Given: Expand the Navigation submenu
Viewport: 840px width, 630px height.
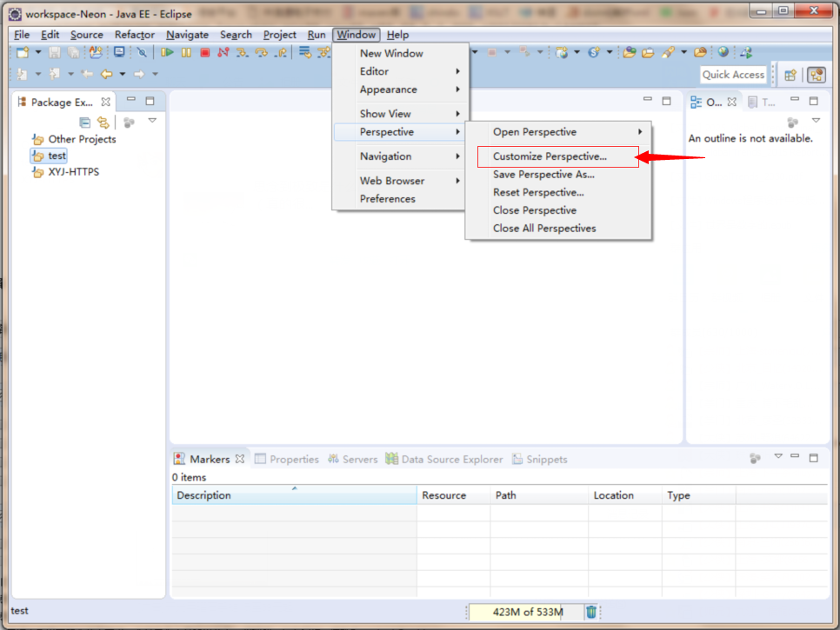Looking at the screenshot, I should (401, 156).
